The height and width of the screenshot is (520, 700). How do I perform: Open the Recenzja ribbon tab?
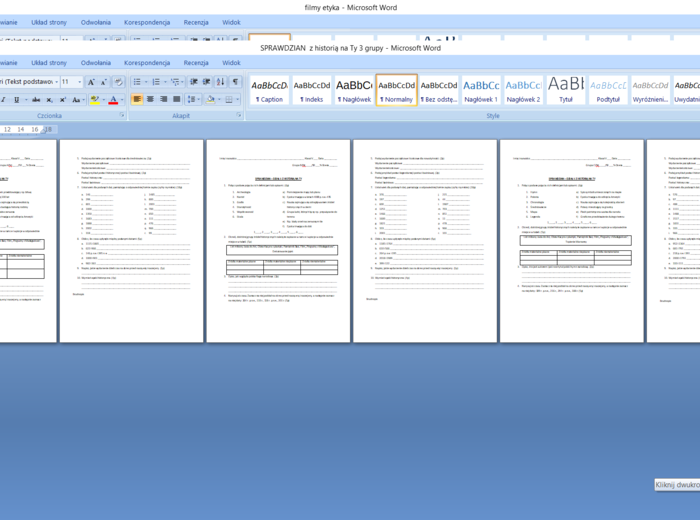[x=196, y=62]
